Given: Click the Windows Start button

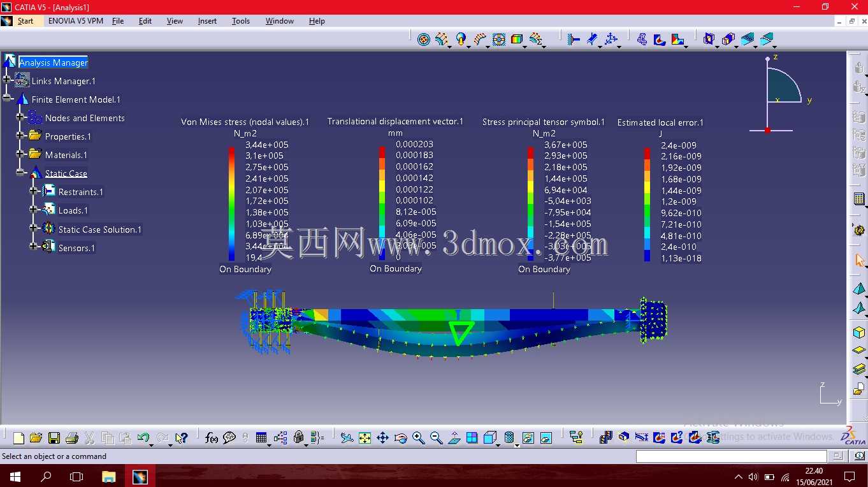Looking at the screenshot, I should pos(15,477).
